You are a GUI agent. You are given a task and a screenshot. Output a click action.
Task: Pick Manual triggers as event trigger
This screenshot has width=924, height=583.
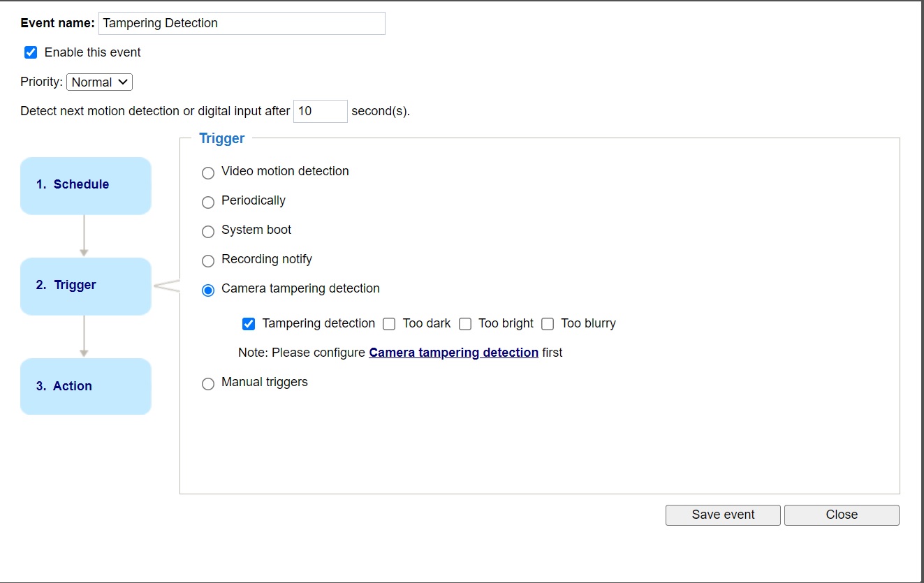(x=207, y=383)
